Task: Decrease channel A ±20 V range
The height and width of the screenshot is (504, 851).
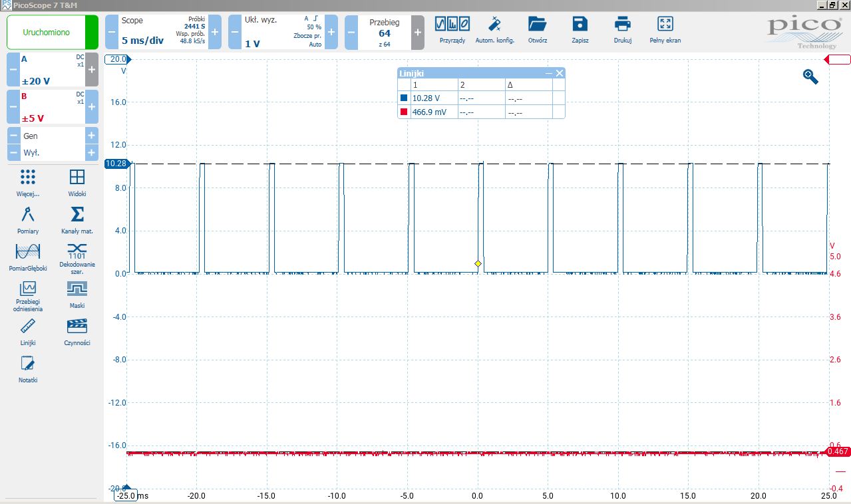Action: (x=13, y=69)
